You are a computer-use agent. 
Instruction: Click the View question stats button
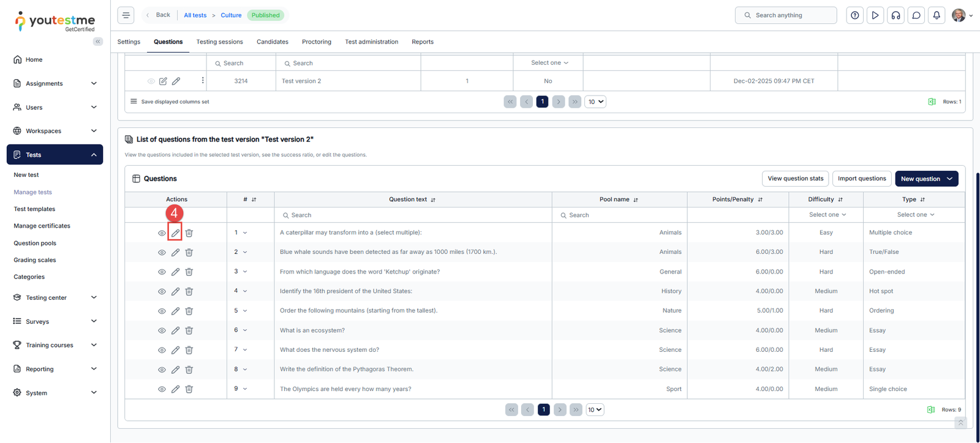coord(795,179)
